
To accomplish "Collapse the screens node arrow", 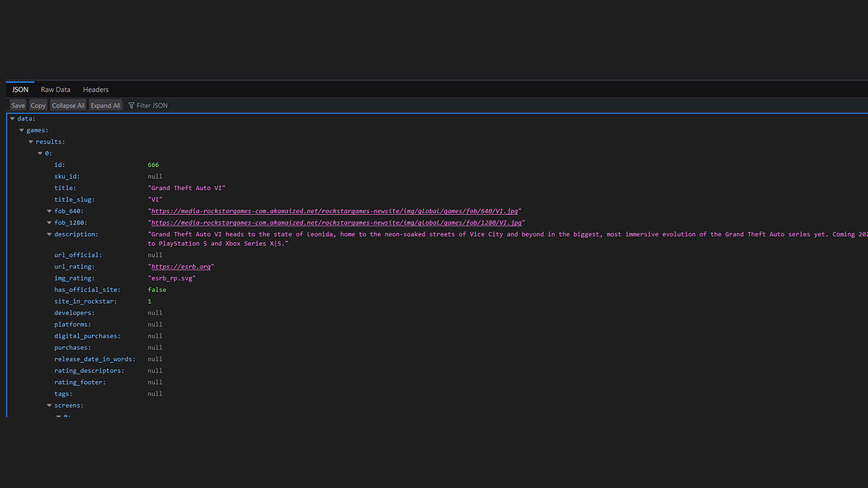I will tap(49, 406).
